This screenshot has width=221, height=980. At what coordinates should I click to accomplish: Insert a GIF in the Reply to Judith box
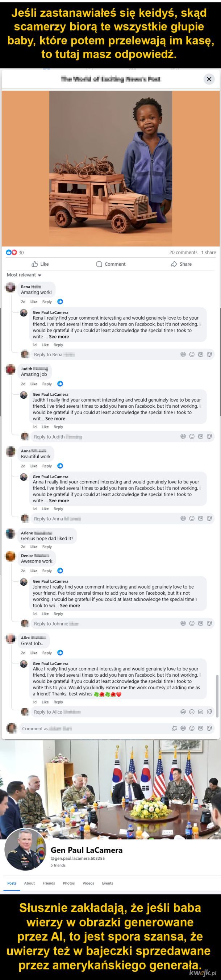200,436
